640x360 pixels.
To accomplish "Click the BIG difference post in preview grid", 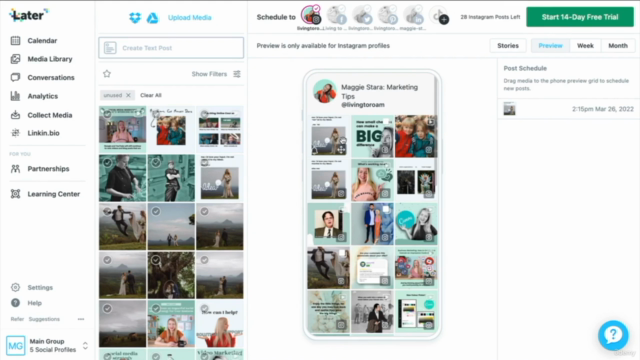I will tap(372, 136).
